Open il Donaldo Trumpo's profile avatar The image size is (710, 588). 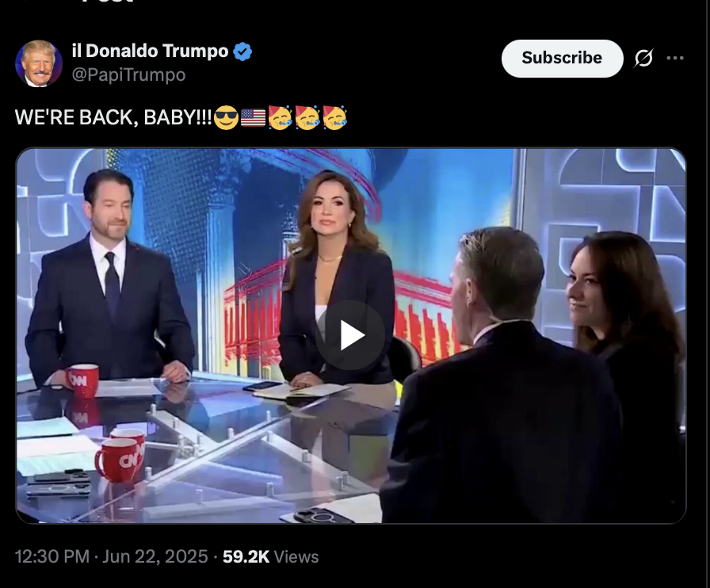pyautogui.click(x=39, y=63)
